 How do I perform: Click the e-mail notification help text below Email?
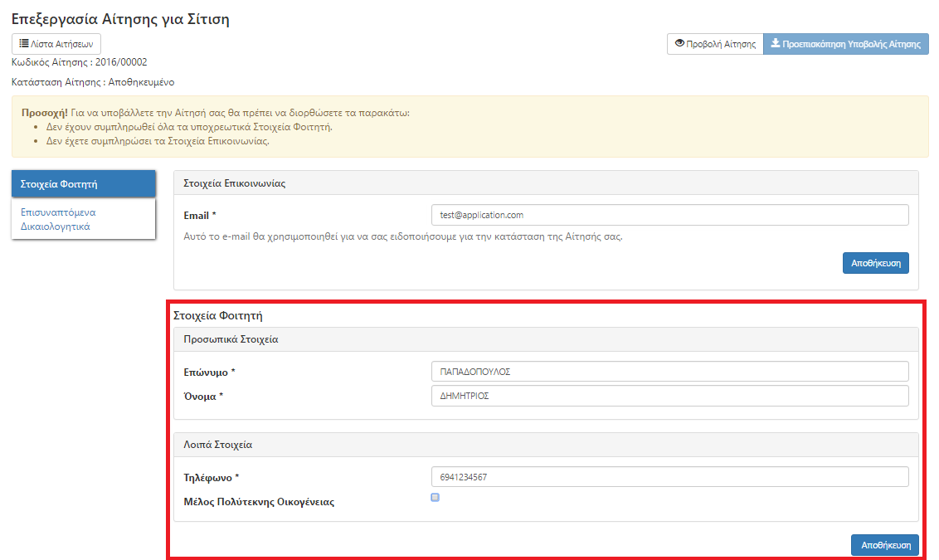pos(403,236)
